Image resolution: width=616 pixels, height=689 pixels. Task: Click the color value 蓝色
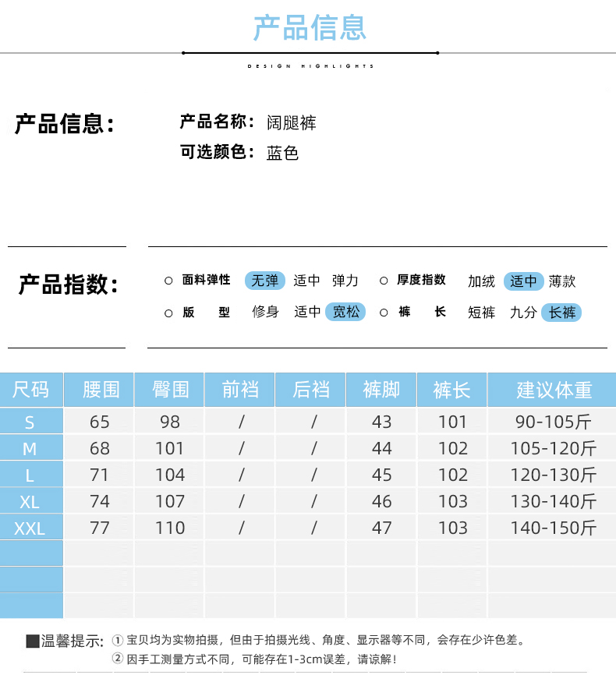pos(282,153)
